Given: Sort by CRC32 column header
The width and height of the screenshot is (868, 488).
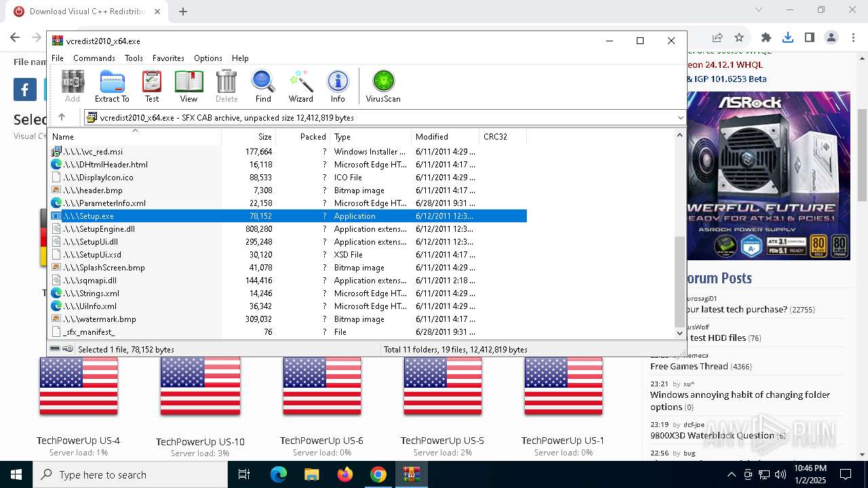Looking at the screenshot, I should click(502, 137).
